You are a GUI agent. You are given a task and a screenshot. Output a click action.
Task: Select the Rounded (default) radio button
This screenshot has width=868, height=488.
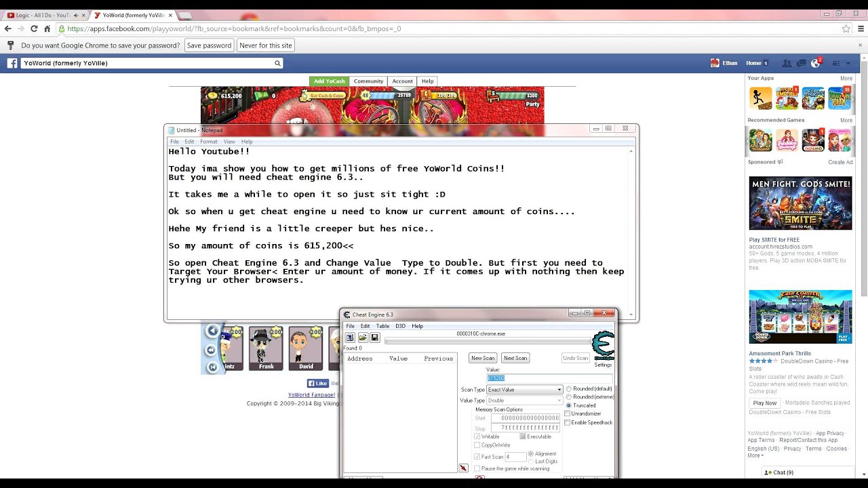click(x=568, y=389)
